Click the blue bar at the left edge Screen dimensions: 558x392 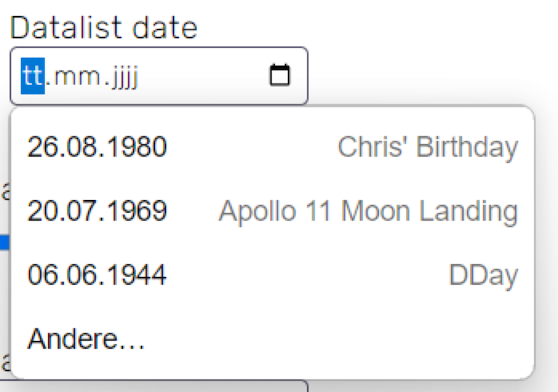[4, 242]
